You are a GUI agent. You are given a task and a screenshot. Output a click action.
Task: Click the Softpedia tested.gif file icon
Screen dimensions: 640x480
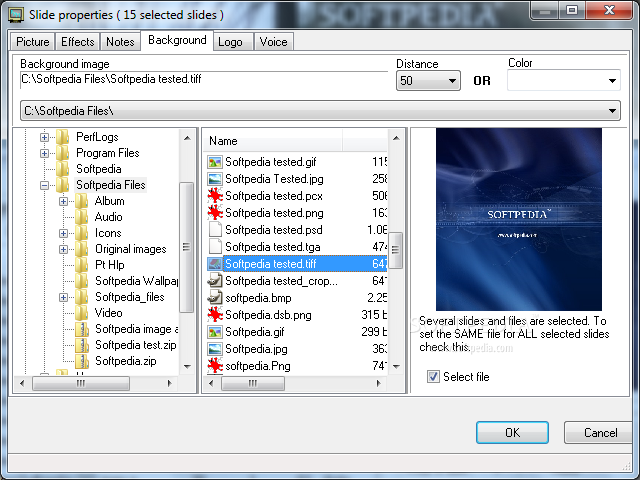click(x=215, y=162)
